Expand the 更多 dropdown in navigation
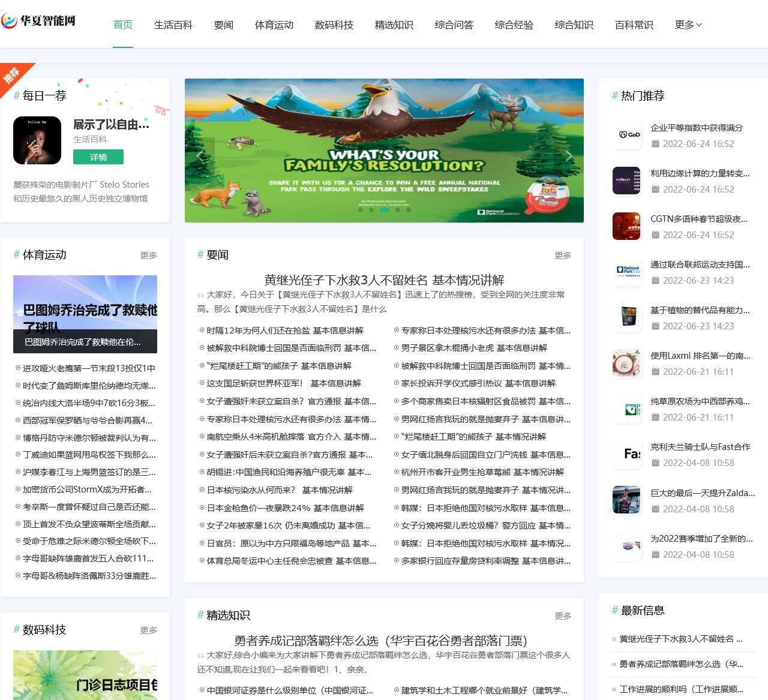This screenshot has width=768, height=700. (x=688, y=25)
